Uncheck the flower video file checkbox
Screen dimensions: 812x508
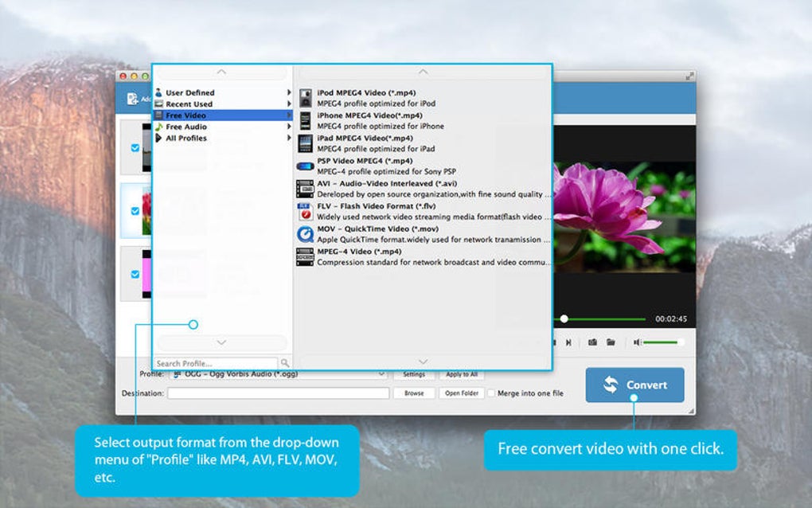135,211
